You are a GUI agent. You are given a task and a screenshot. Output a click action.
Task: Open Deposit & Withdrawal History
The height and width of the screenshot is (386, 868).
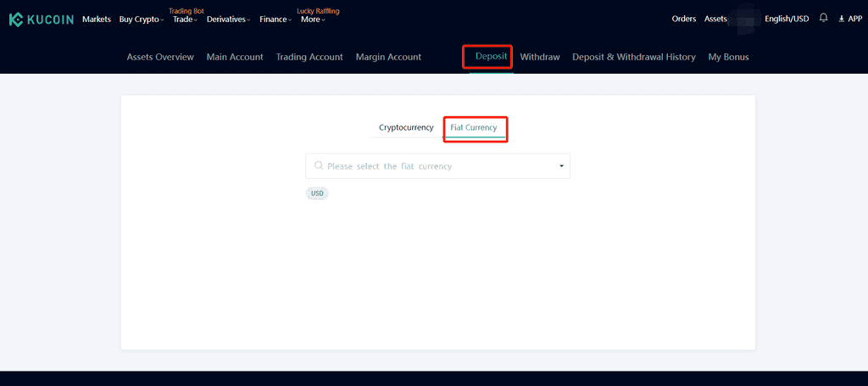point(634,57)
